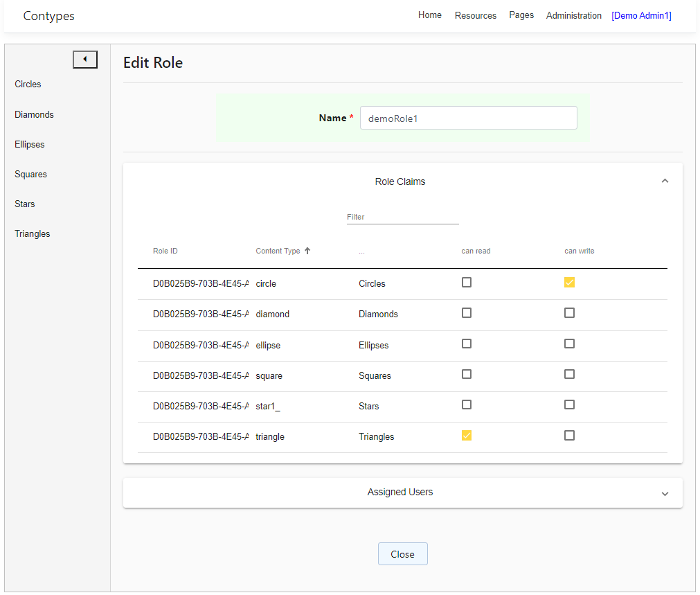This screenshot has width=700, height=595.
Task: Check can write for the ellipse row
Action: tap(569, 344)
